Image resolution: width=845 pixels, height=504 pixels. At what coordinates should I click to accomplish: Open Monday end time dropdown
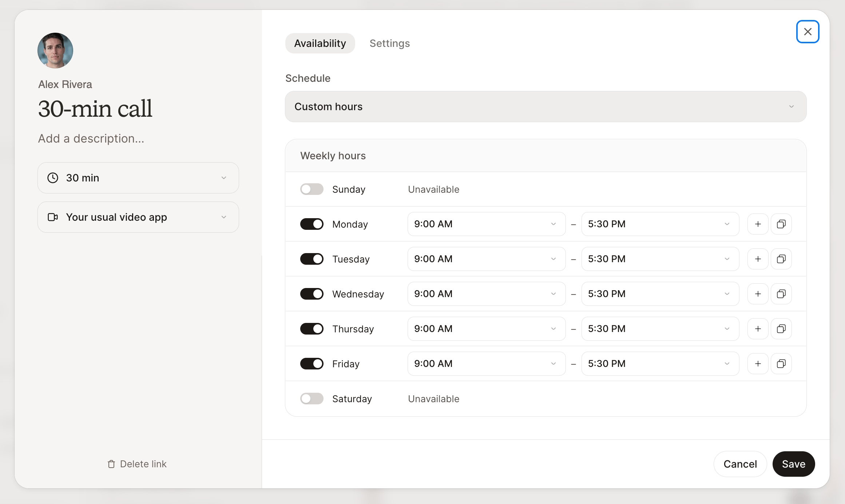point(660,224)
